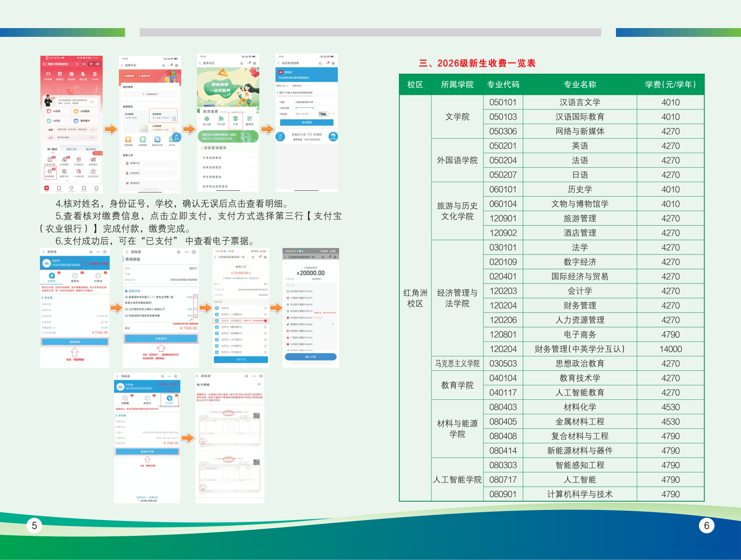Select the plain 支付宝 payment option radio
This screenshot has width=741, height=560.
tap(265, 308)
